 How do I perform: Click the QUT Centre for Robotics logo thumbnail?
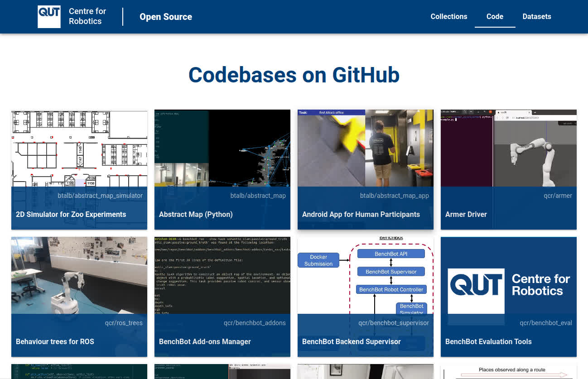[x=509, y=275]
